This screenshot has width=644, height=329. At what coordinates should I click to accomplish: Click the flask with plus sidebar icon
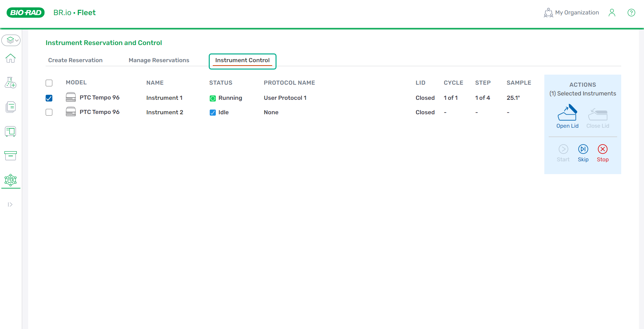click(11, 83)
